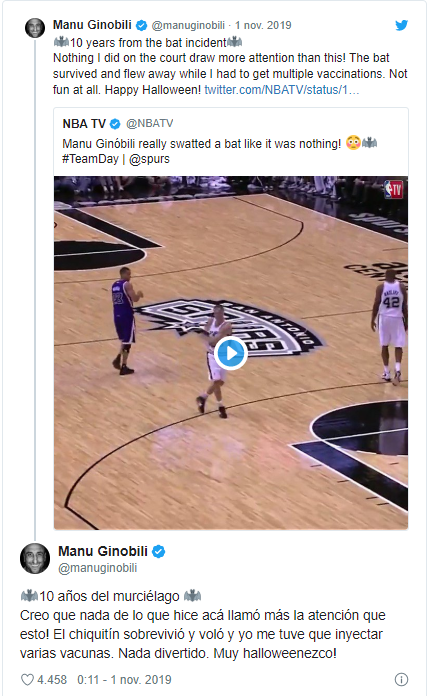Click the Twitter bird logo icon
The image size is (428, 696).
tap(401, 25)
